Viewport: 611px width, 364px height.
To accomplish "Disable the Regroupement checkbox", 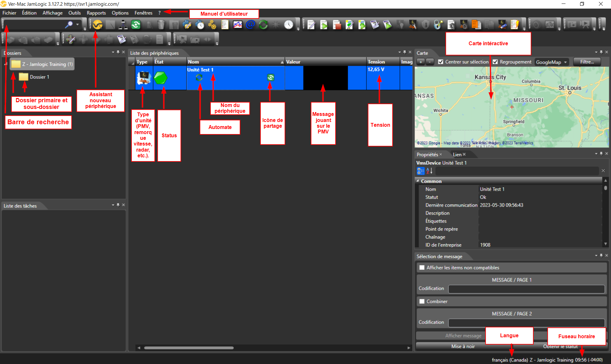I will (x=495, y=62).
